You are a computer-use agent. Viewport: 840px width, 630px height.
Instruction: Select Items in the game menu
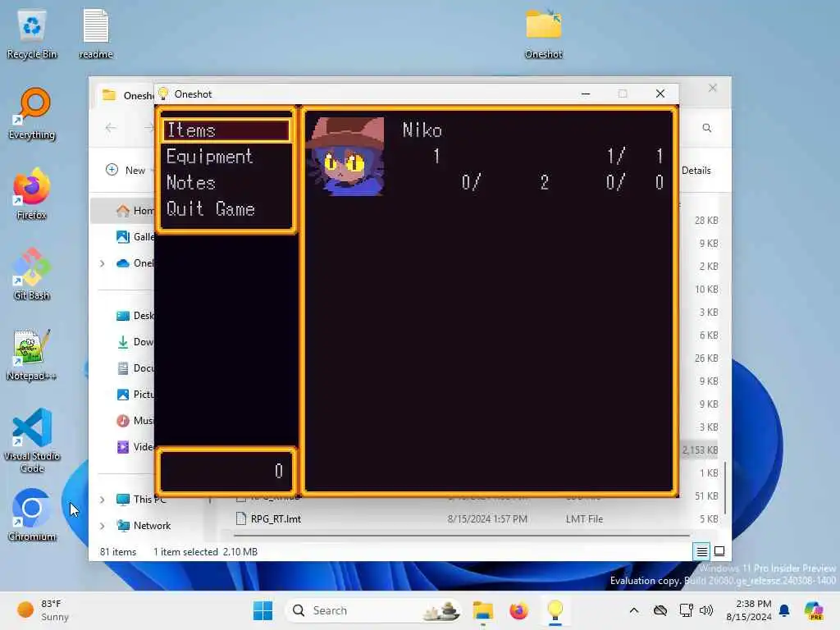click(226, 130)
